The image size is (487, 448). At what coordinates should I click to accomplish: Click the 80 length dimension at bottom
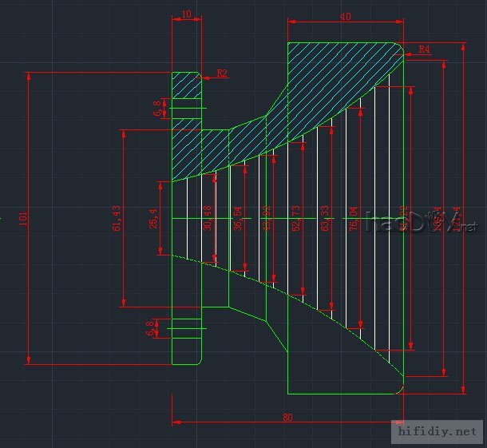coord(287,417)
